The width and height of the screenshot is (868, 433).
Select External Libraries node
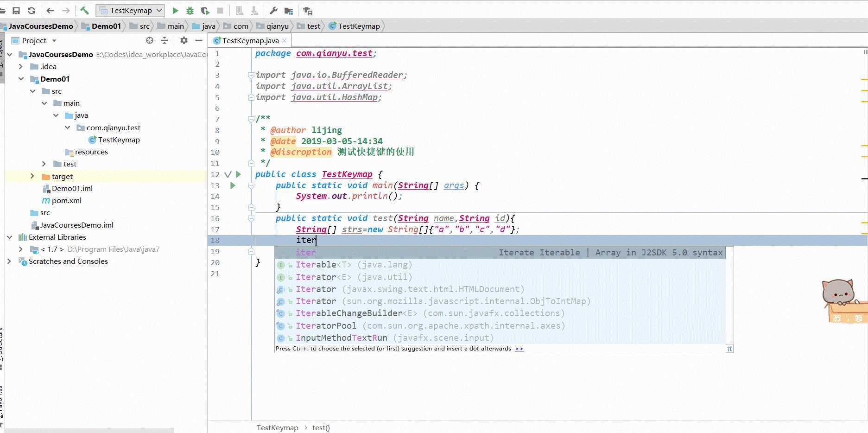(52, 237)
